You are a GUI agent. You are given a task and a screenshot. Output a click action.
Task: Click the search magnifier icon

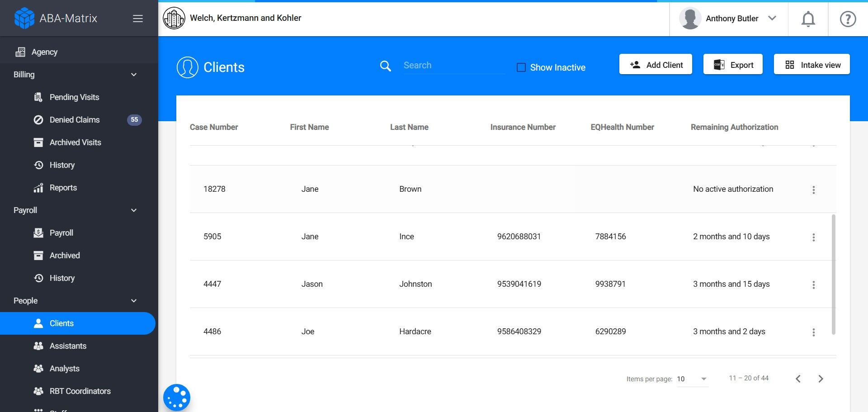[x=385, y=66]
